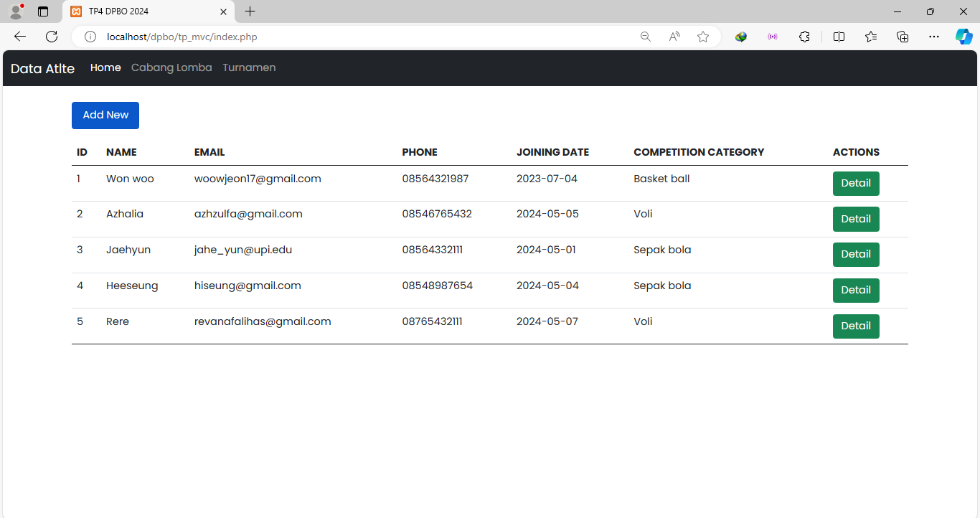
Task: Open the tab actions menu icon
Action: point(43,11)
